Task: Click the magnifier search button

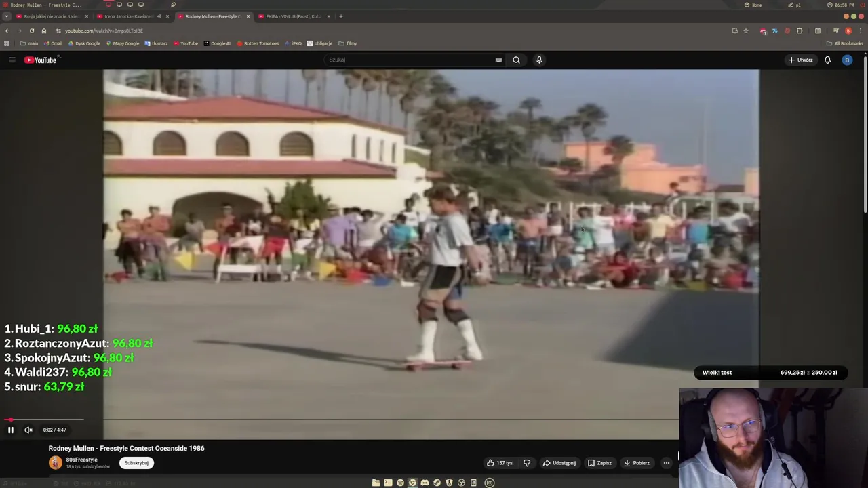Action: (516, 60)
